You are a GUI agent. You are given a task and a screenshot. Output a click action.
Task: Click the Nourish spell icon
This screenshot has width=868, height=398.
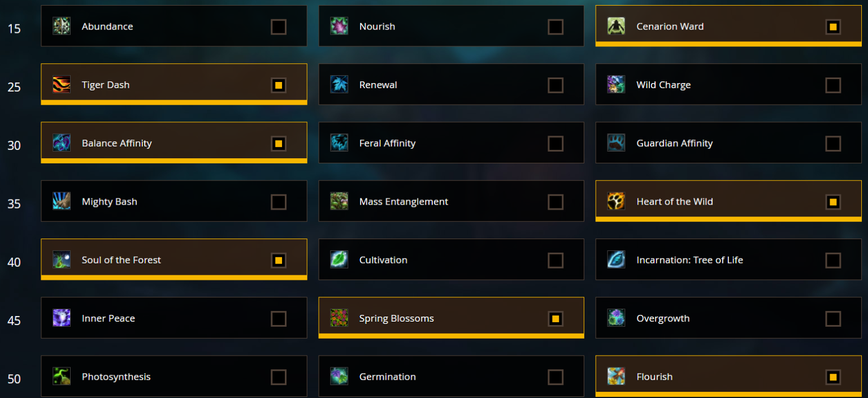coord(338,26)
